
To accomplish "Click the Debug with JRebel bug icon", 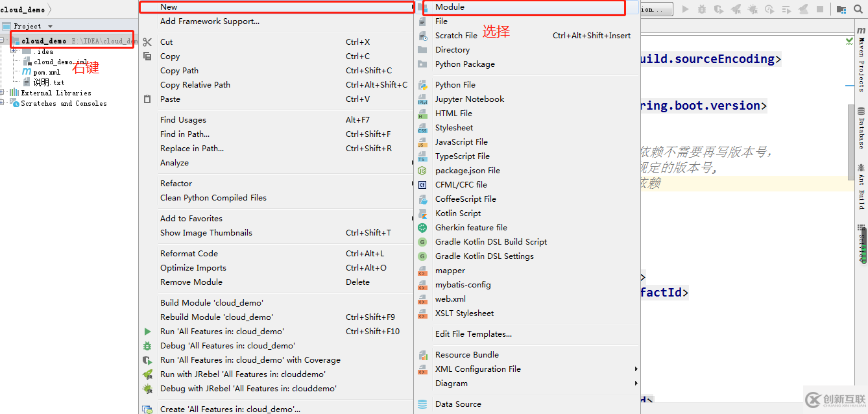I will point(753,9).
